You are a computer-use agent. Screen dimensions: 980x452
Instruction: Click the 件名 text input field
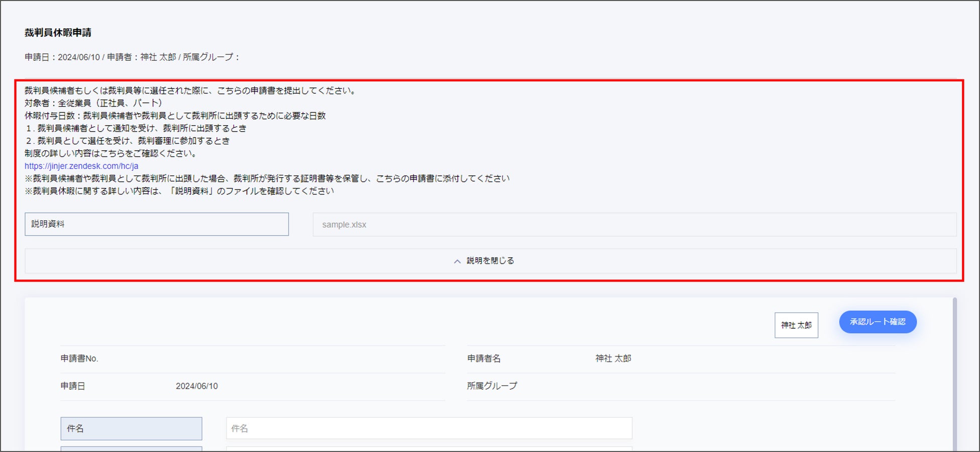point(429,428)
